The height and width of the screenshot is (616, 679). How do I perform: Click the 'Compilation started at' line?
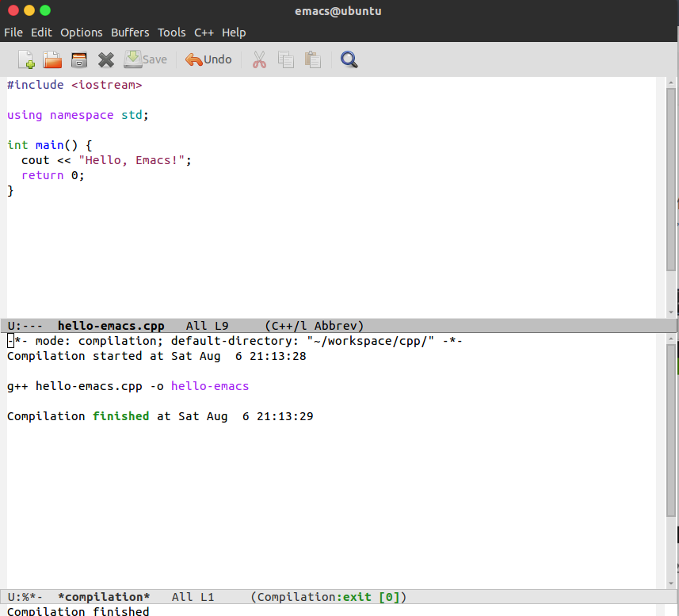click(x=157, y=356)
